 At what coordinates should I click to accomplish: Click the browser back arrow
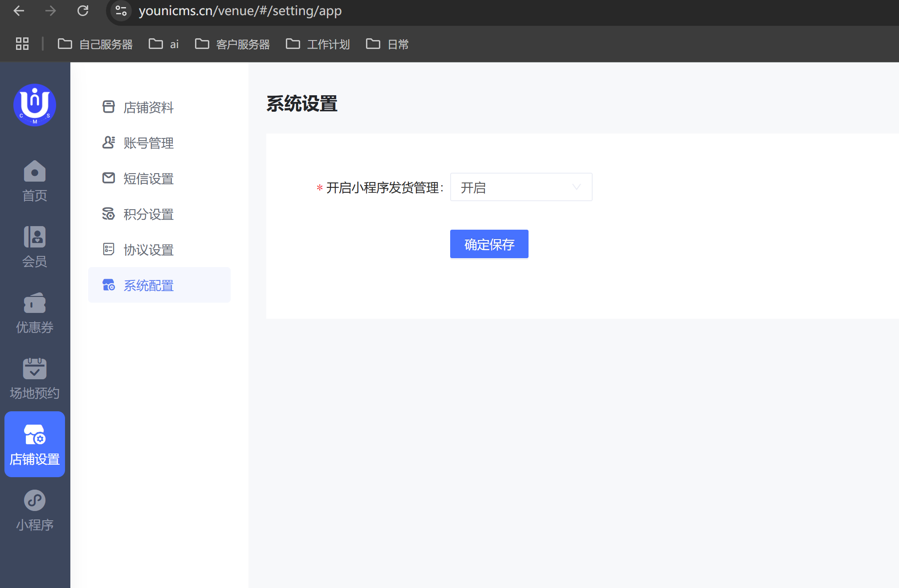[19, 11]
